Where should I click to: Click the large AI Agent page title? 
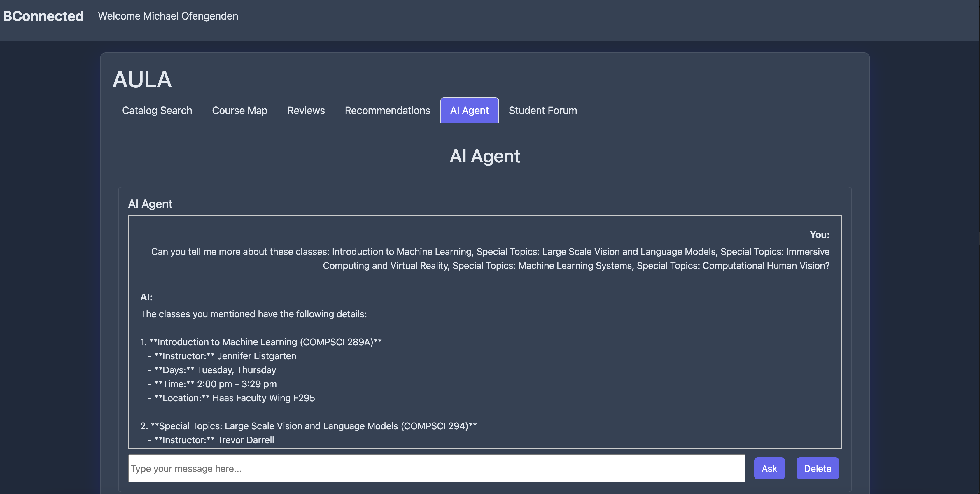(484, 156)
